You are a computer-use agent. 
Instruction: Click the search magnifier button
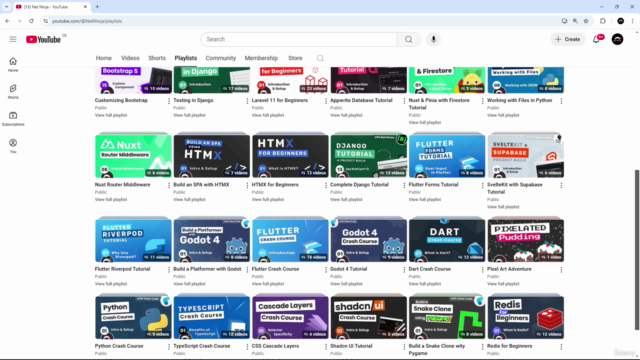[409, 39]
